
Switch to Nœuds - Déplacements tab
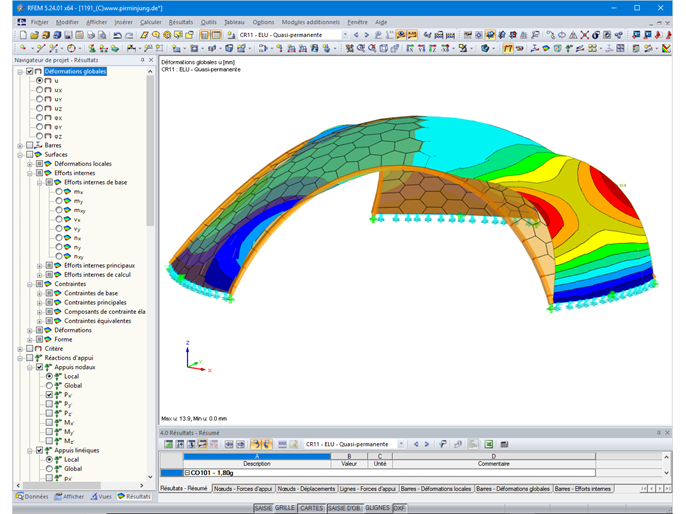(x=306, y=489)
